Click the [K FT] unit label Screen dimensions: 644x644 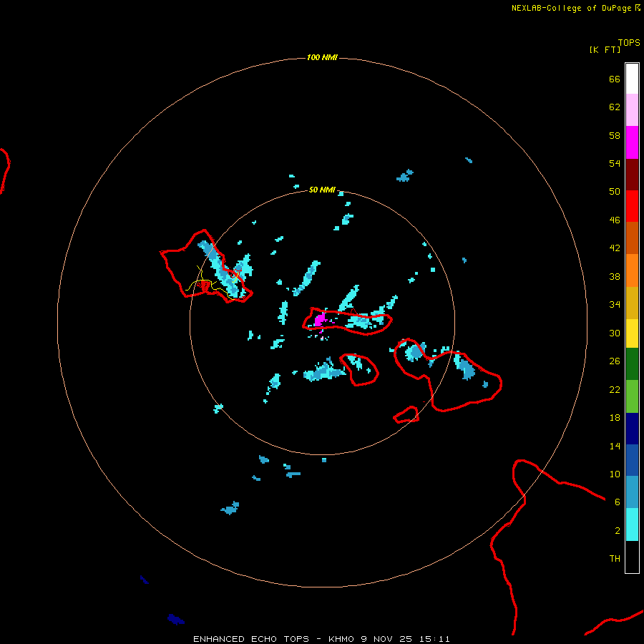(605, 49)
